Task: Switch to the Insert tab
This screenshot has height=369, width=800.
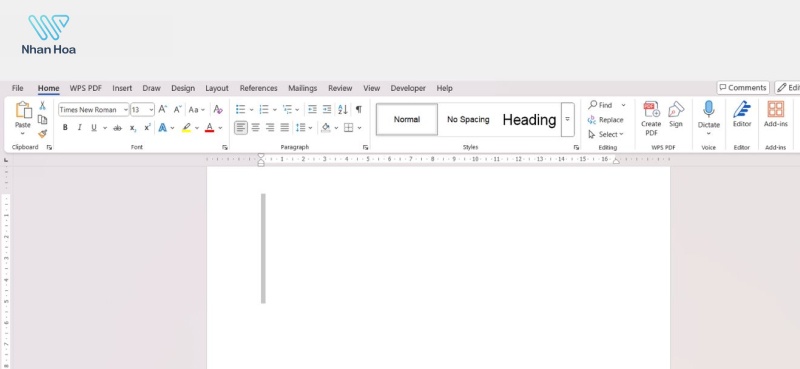Action: [x=122, y=88]
